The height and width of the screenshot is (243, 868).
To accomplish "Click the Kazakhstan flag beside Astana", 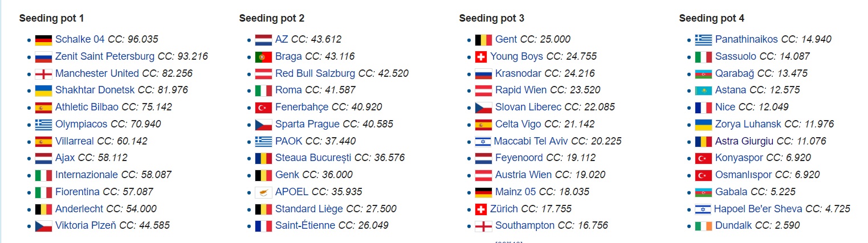I will [703, 90].
